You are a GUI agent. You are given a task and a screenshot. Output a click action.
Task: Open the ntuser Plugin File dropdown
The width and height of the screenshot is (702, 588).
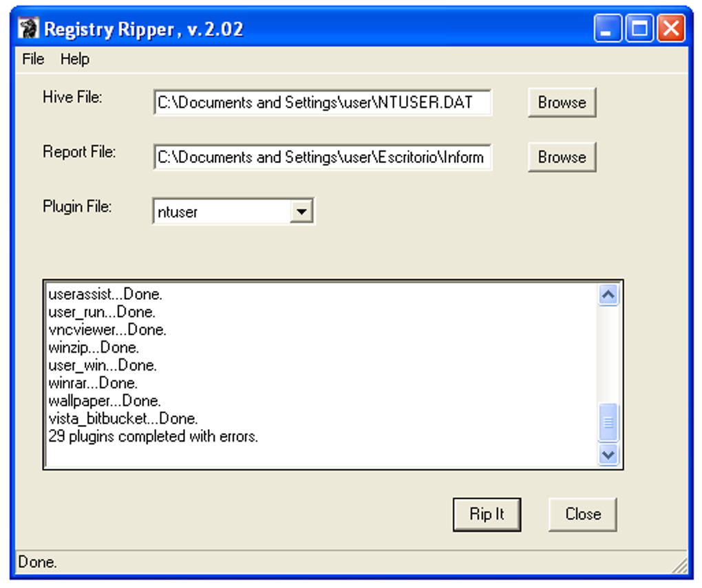click(301, 211)
